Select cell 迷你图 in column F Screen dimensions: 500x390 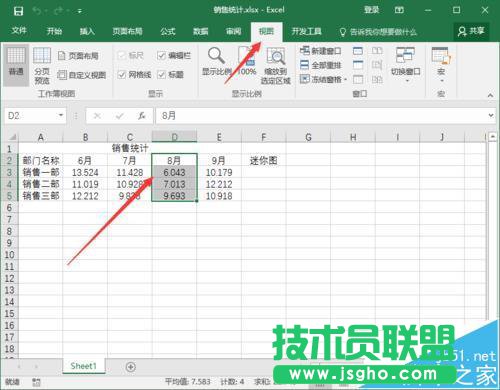pos(263,161)
